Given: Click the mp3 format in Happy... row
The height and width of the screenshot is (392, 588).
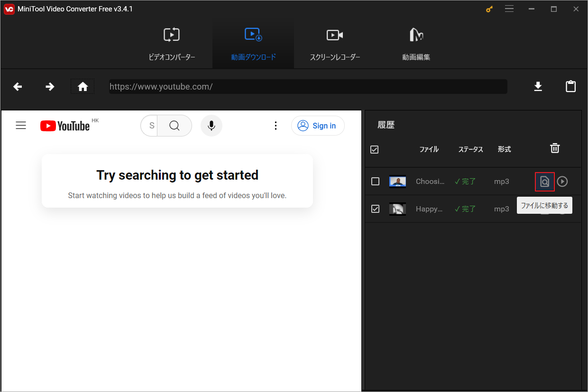Looking at the screenshot, I should pyautogui.click(x=501, y=209).
